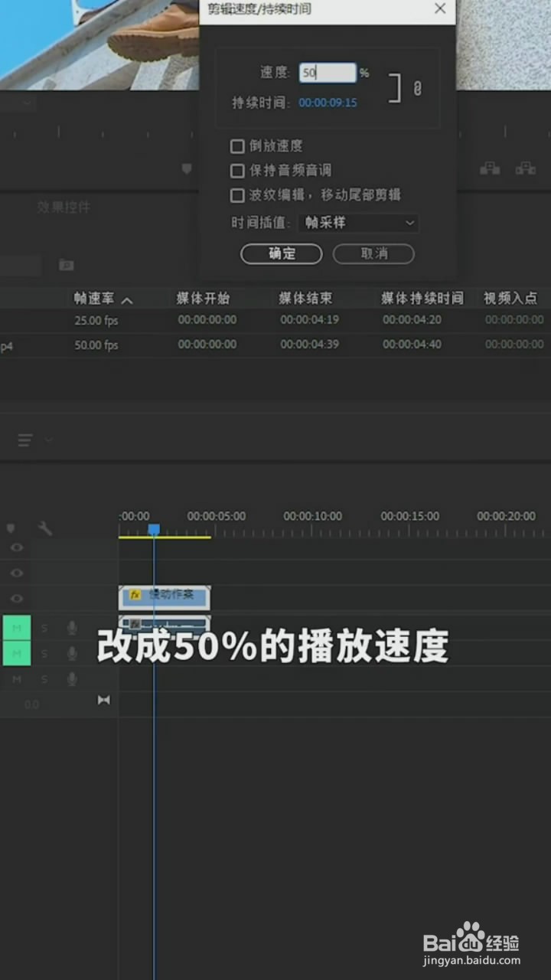This screenshot has height=980, width=551.
Task: Mute the third audio track
Action: pos(17,679)
